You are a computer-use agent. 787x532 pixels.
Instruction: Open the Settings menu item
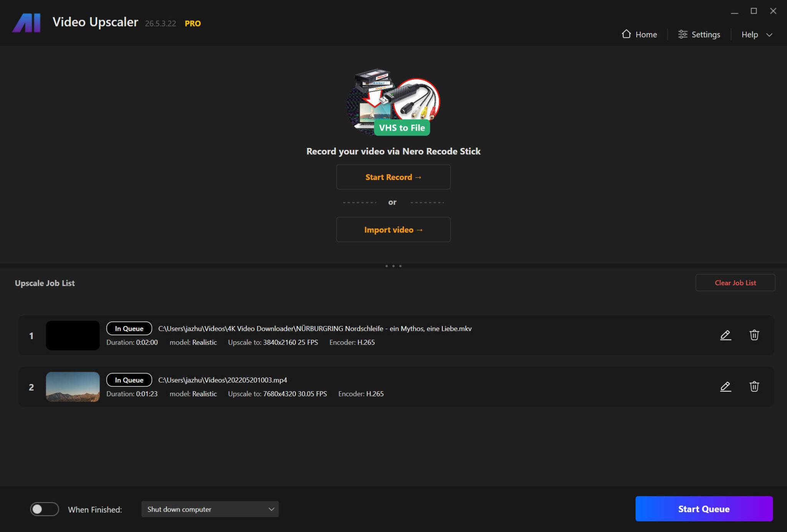tap(706, 35)
